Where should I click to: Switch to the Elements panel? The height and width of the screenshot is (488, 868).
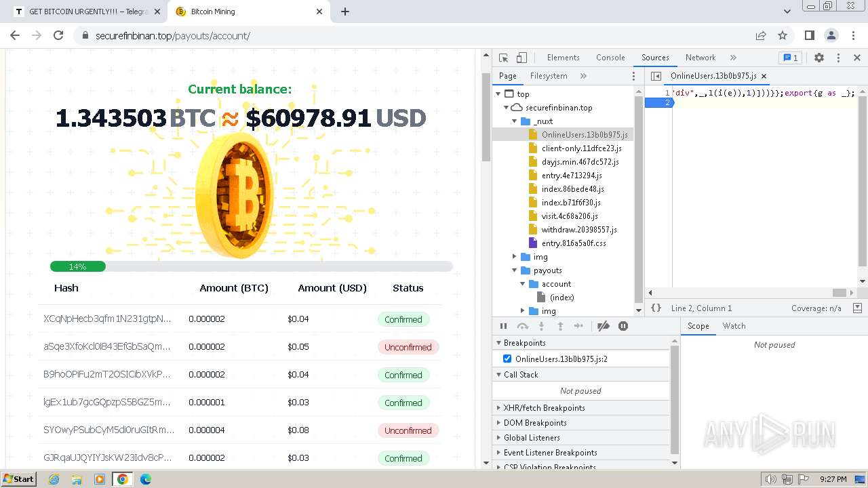(563, 58)
